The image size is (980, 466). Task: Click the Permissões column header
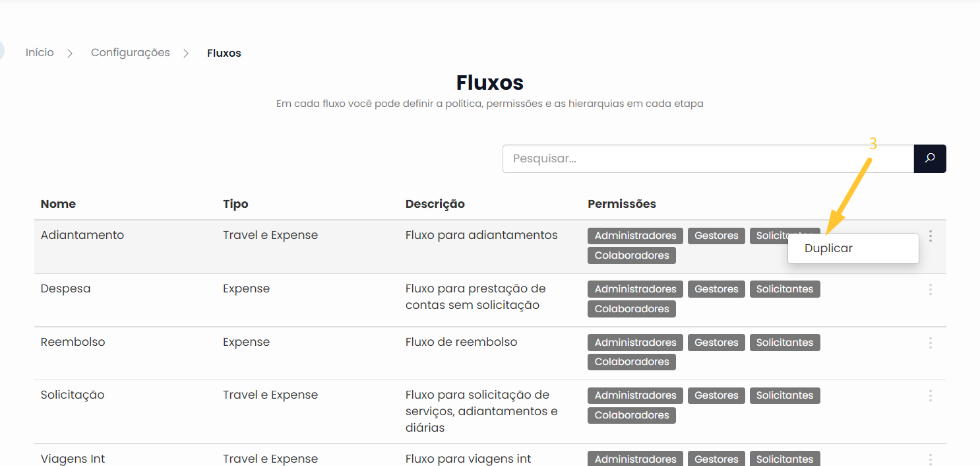click(x=622, y=204)
